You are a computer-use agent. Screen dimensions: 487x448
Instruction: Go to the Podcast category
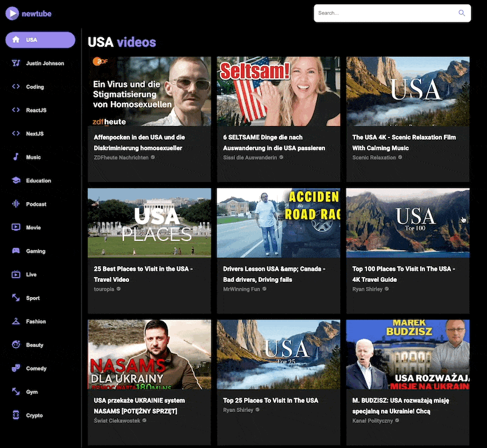pos(40,204)
